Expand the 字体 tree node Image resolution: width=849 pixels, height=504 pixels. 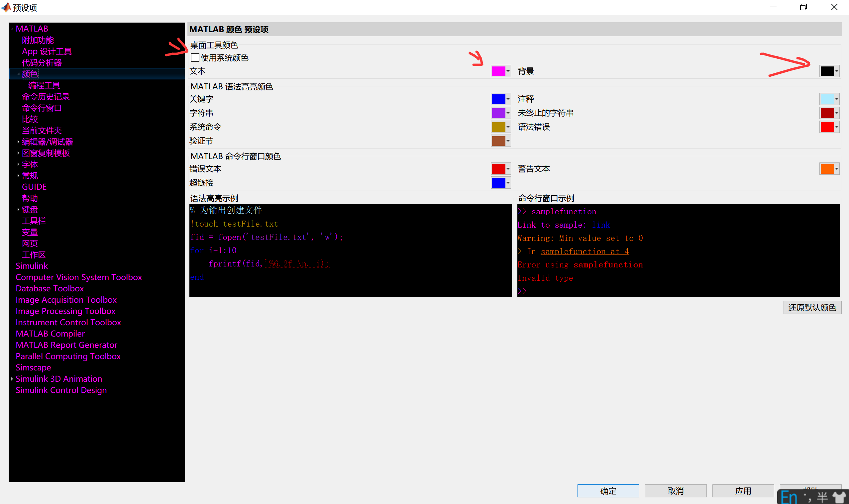(18, 164)
